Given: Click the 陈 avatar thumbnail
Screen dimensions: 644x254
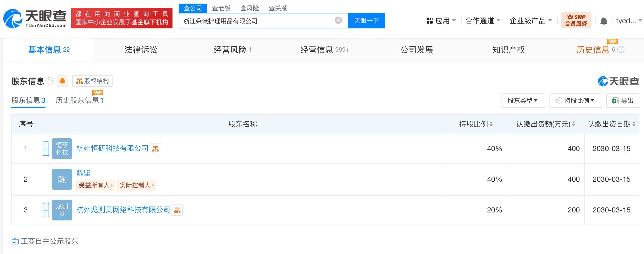Looking at the screenshot, I should pos(62,179).
